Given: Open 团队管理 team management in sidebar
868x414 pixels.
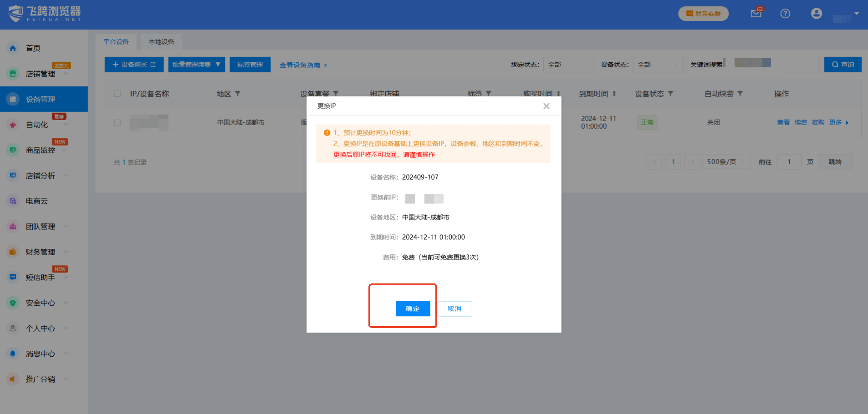Looking at the screenshot, I should click(x=12, y=226).
